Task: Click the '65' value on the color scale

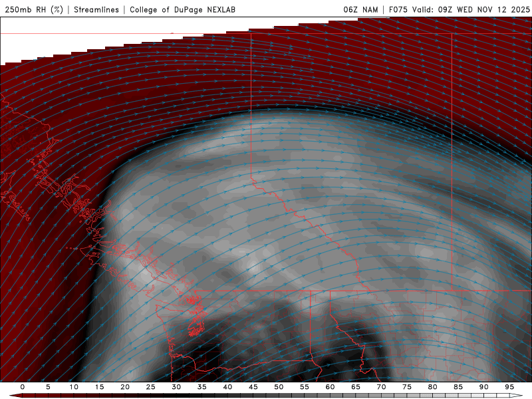Action: tap(356, 387)
